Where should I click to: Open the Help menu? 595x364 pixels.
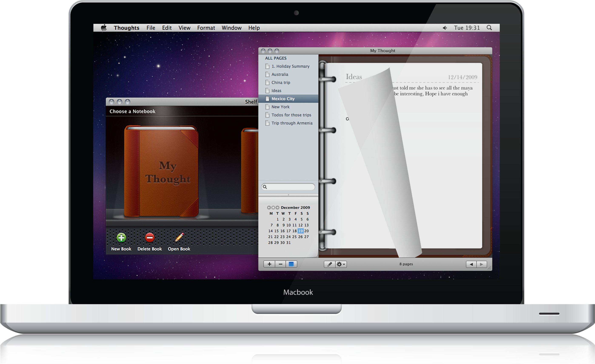(x=254, y=28)
